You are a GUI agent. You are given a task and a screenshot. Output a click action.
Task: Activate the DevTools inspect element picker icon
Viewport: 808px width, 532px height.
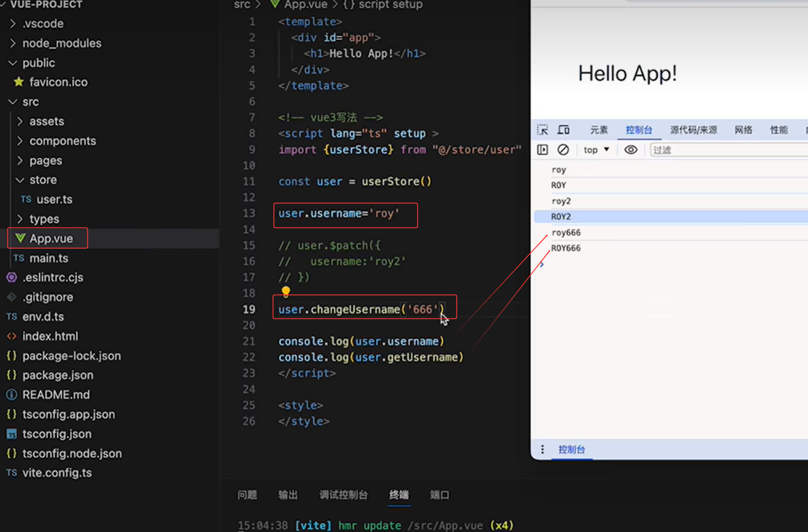click(543, 130)
